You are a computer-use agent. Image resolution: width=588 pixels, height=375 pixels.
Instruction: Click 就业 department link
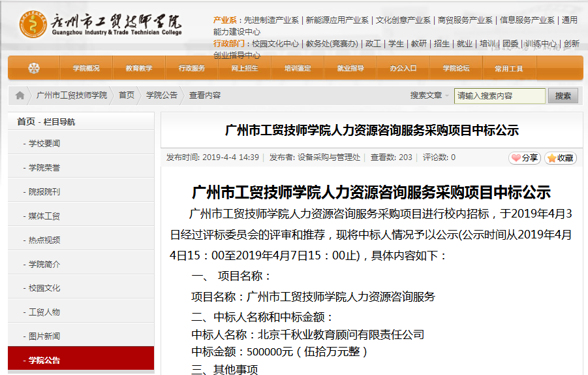click(465, 44)
